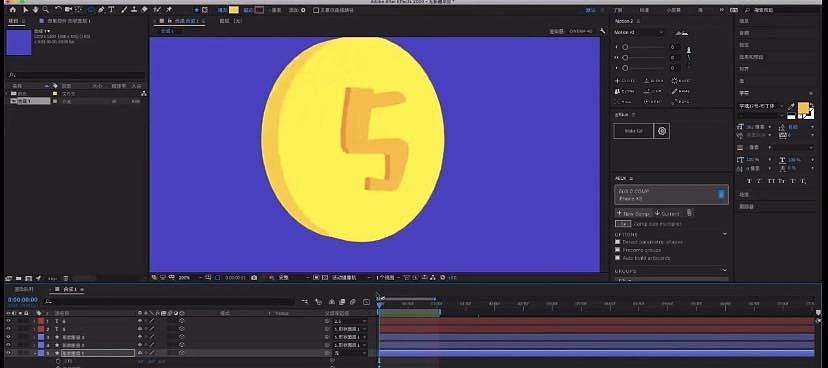The image size is (828, 368).
Task: Click the current time display 0:00:00:00
Action: 22,299
